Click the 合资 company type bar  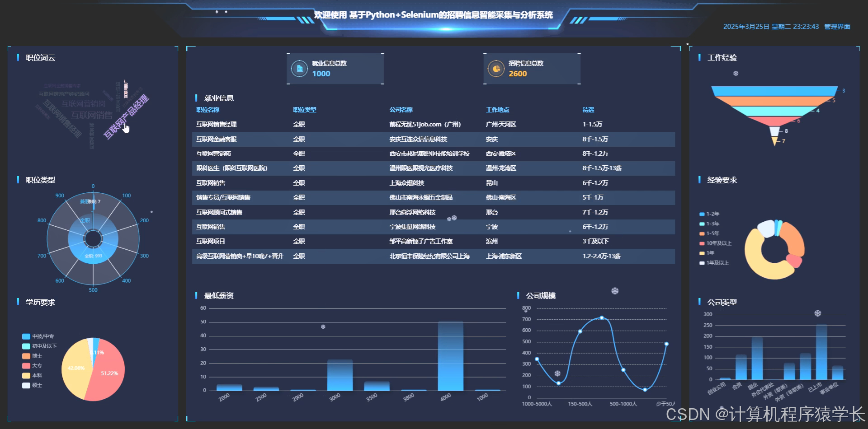[741, 367]
